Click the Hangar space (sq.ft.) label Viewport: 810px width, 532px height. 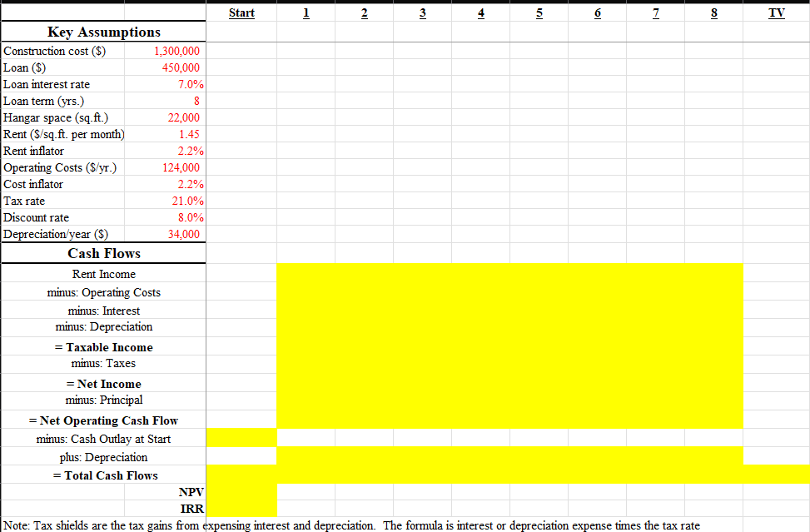(56, 117)
